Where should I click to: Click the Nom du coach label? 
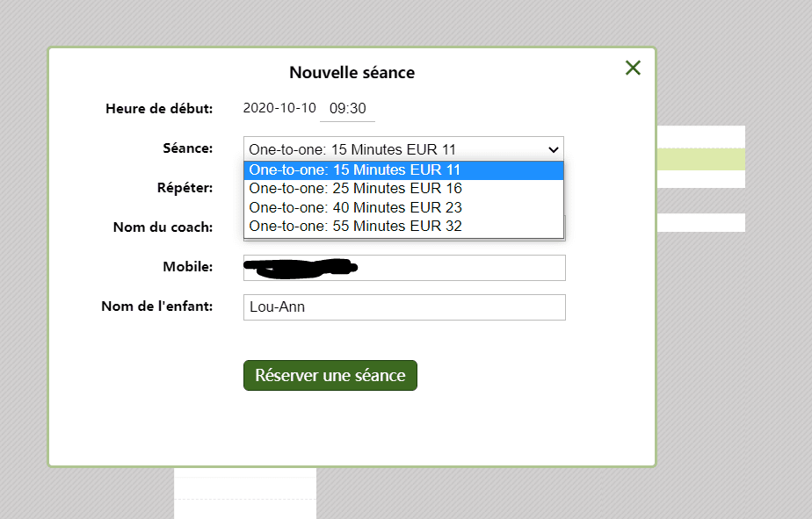tap(163, 227)
